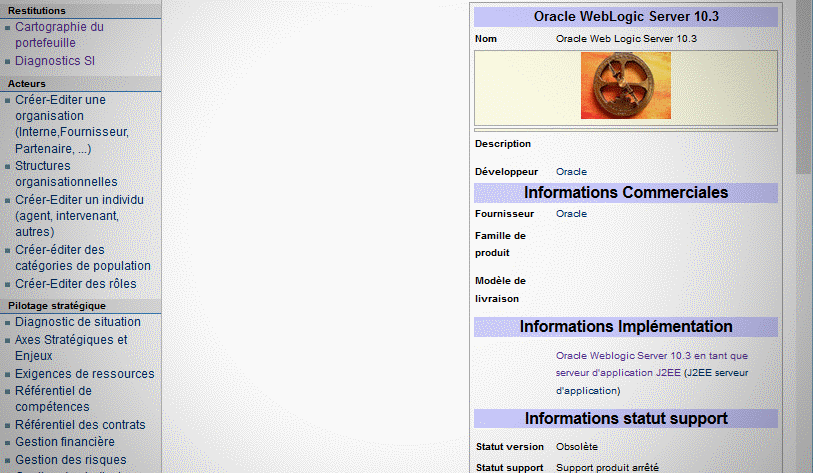This screenshot has width=813, height=473.
Task: Click the vertical scrollbar thumb
Action: pyautogui.click(x=804, y=86)
